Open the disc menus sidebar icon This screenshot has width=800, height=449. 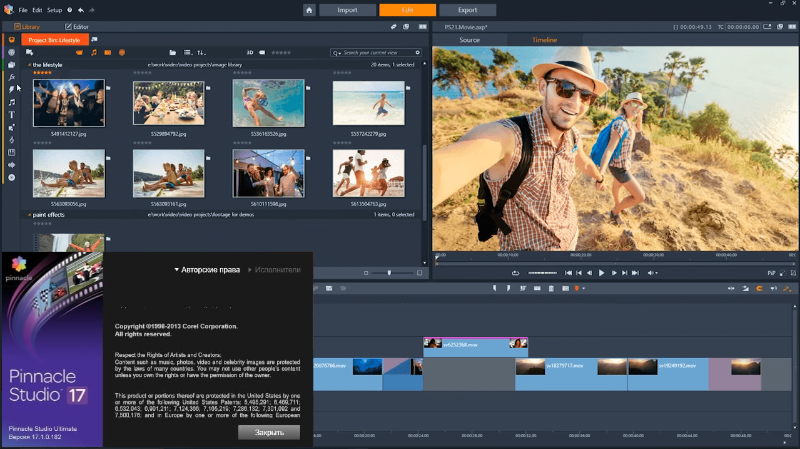[x=11, y=178]
